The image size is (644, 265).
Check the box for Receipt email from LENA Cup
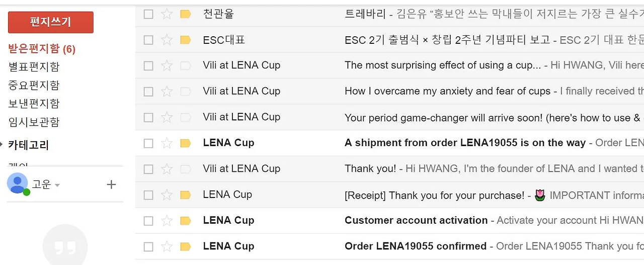click(148, 195)
